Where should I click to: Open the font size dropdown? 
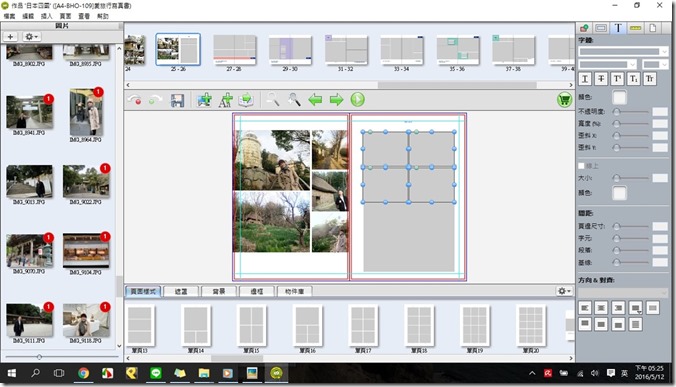tap(654, 65)
